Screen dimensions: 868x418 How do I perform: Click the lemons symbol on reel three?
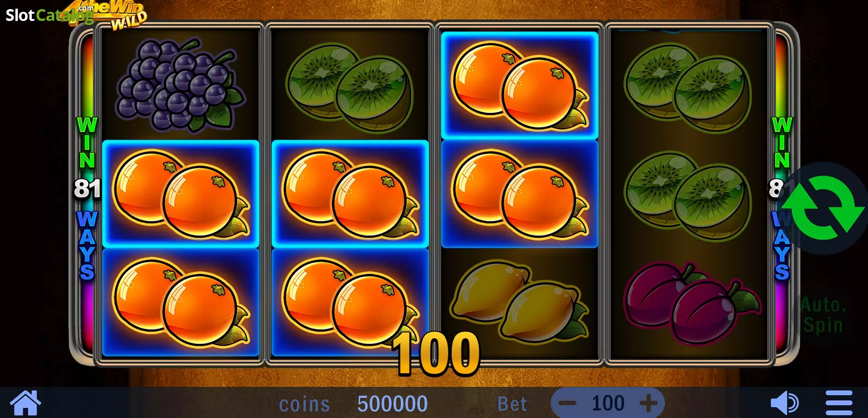[520, 301]
